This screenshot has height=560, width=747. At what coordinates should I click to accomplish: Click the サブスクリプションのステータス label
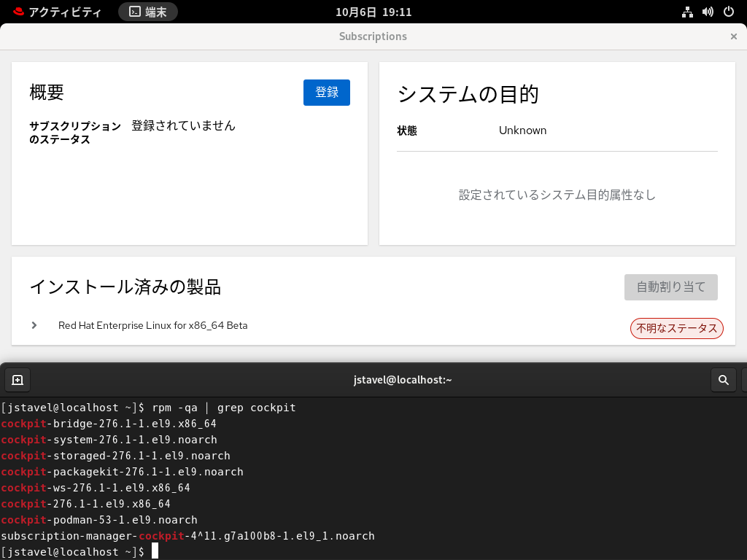pos(75,133)
